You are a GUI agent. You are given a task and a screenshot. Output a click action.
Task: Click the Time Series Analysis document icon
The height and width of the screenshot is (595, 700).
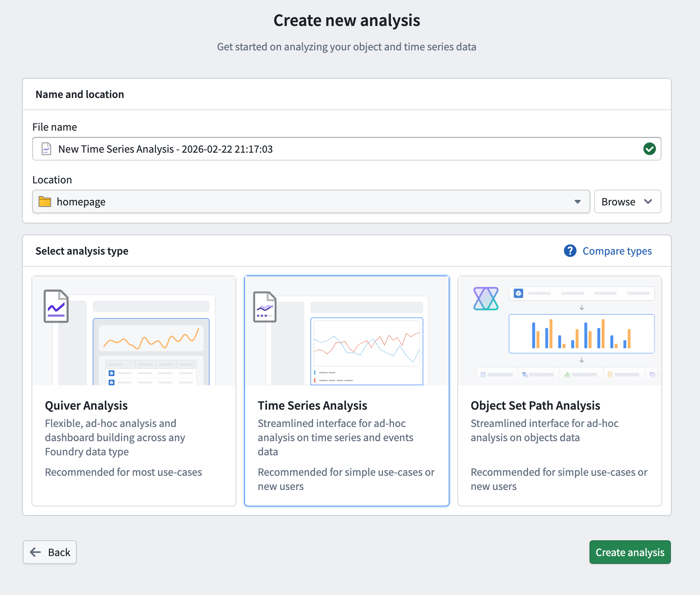(265, 306)
